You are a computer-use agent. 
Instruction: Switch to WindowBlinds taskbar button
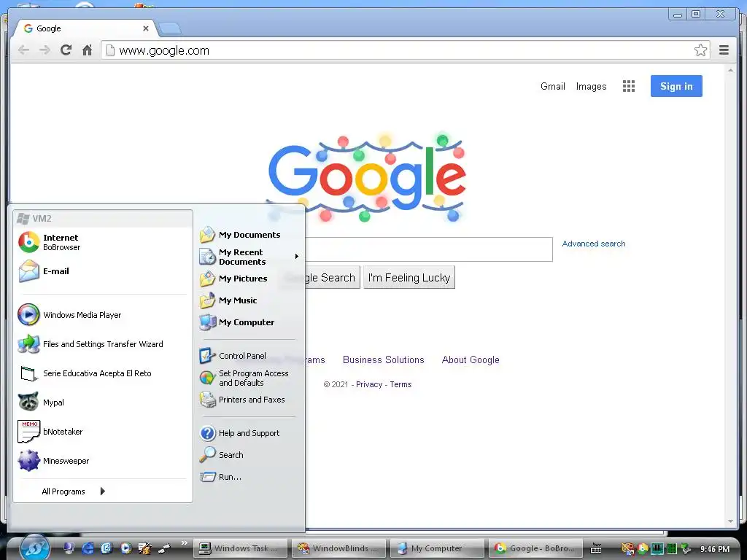pyautogui.click(x=338, y=548)
